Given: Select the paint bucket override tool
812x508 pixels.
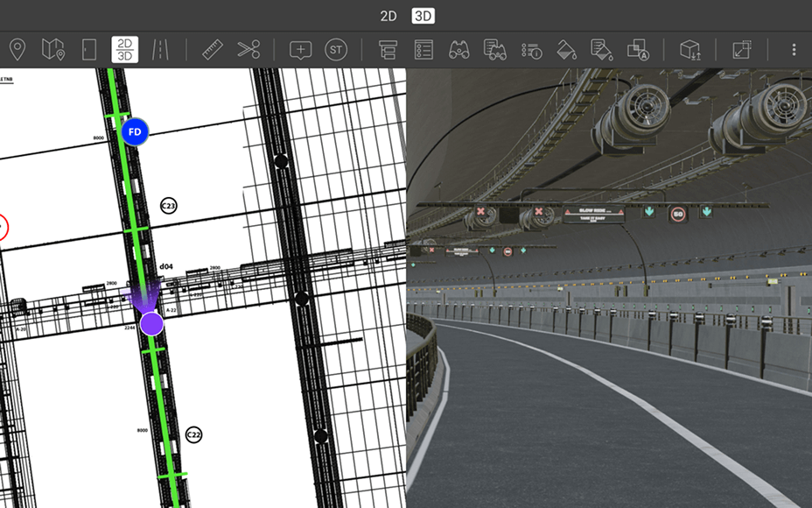Looking at the screenshot, I should pos(566,49).
